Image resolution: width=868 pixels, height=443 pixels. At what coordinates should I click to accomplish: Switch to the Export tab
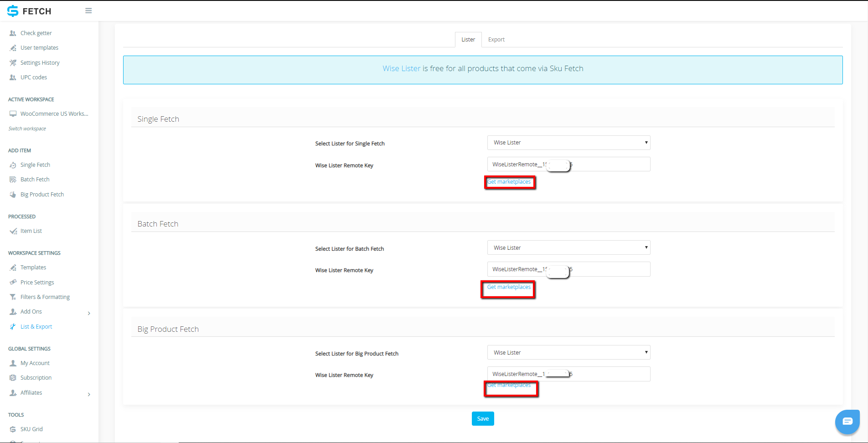496,40
